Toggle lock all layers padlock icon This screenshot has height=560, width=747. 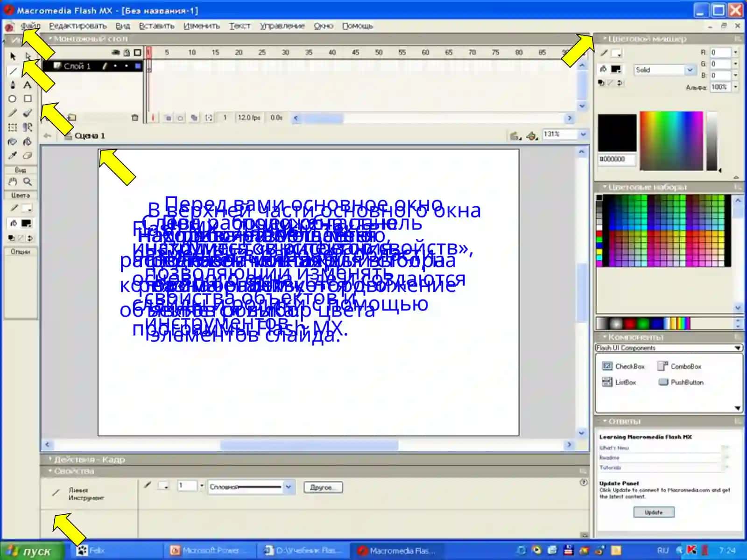click(127, 53)
